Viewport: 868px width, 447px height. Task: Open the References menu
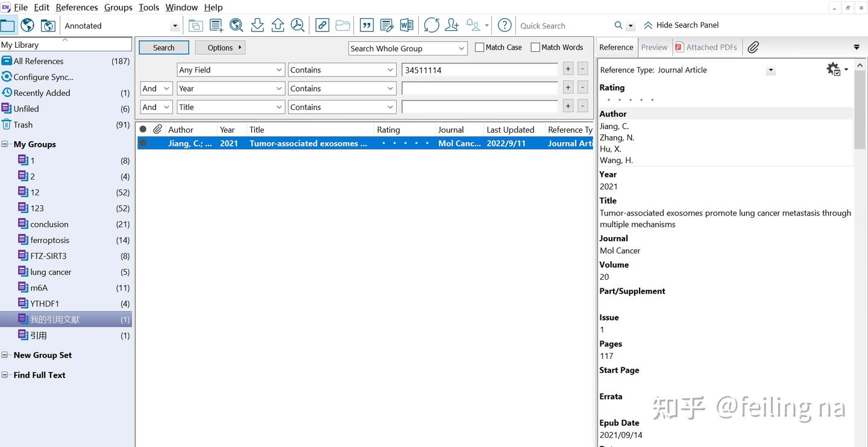tap(77, 7)
